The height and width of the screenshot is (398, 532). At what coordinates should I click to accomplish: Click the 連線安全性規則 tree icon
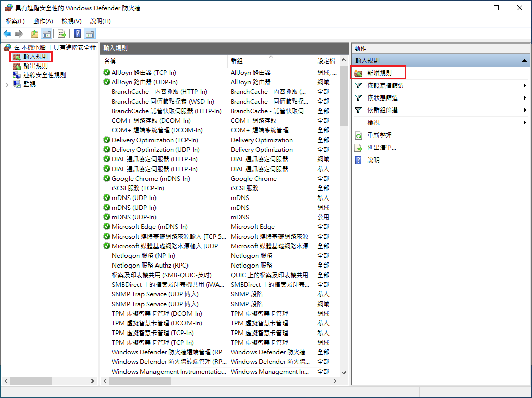coord(17,75)
